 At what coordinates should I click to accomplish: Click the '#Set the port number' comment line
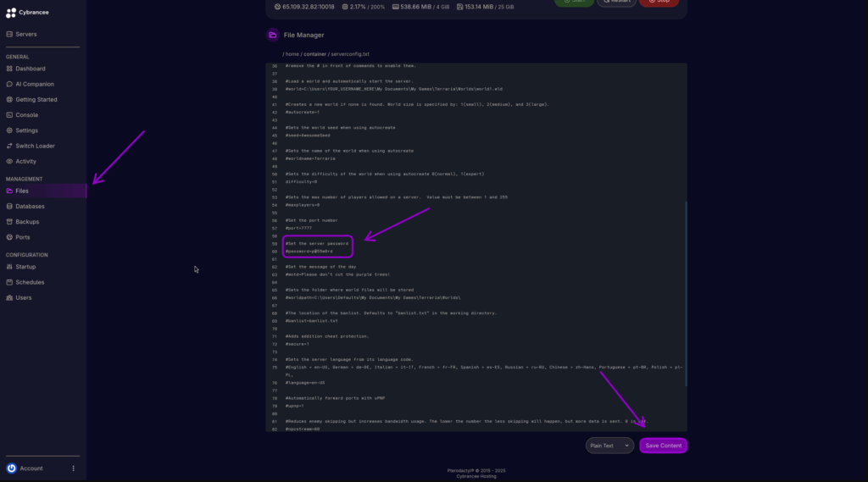click(x=312, y=220)
